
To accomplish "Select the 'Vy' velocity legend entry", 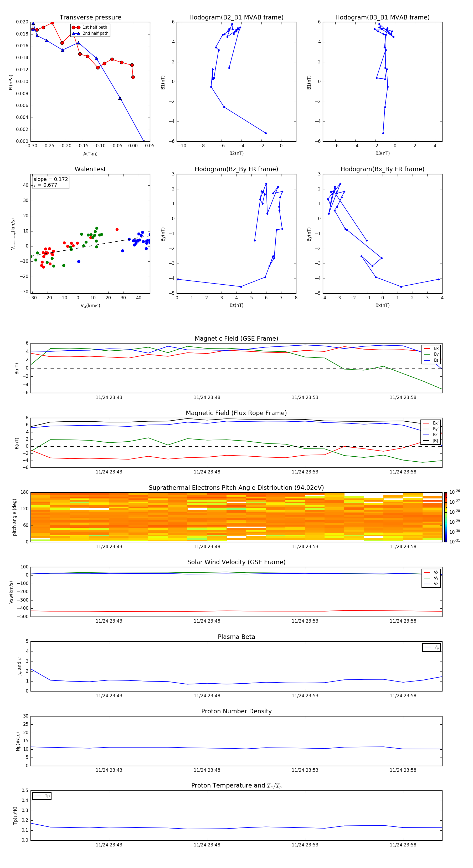I will click(431, 578).
